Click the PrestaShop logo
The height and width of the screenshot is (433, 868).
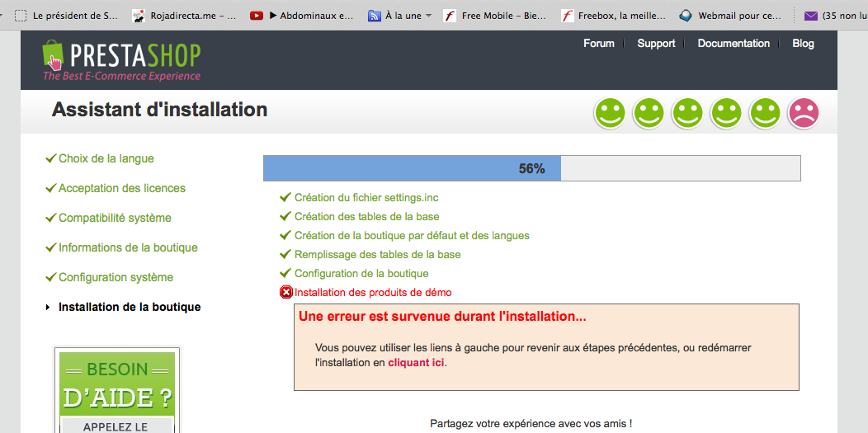tap(121, 60)
